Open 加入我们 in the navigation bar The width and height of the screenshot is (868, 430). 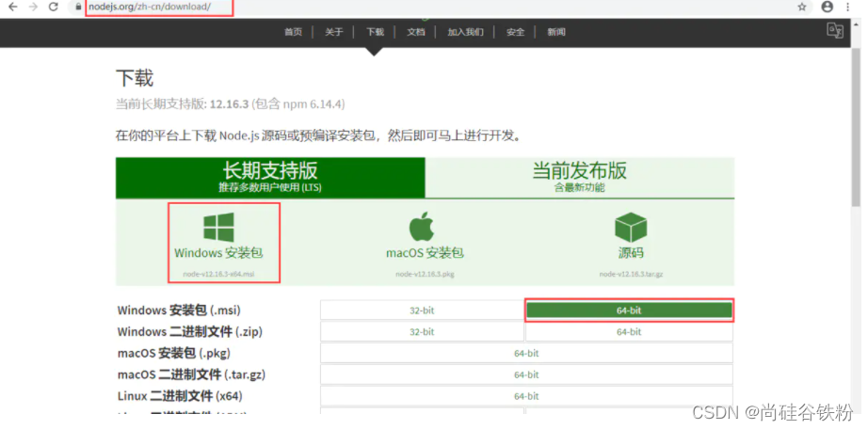coord(466,32)
